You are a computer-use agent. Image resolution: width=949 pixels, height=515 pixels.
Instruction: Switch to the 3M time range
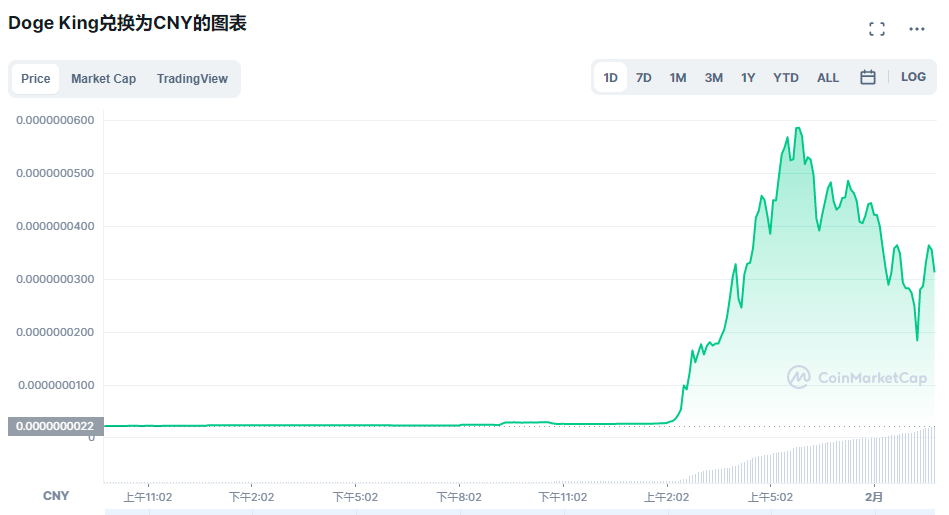tap(713, 77)
